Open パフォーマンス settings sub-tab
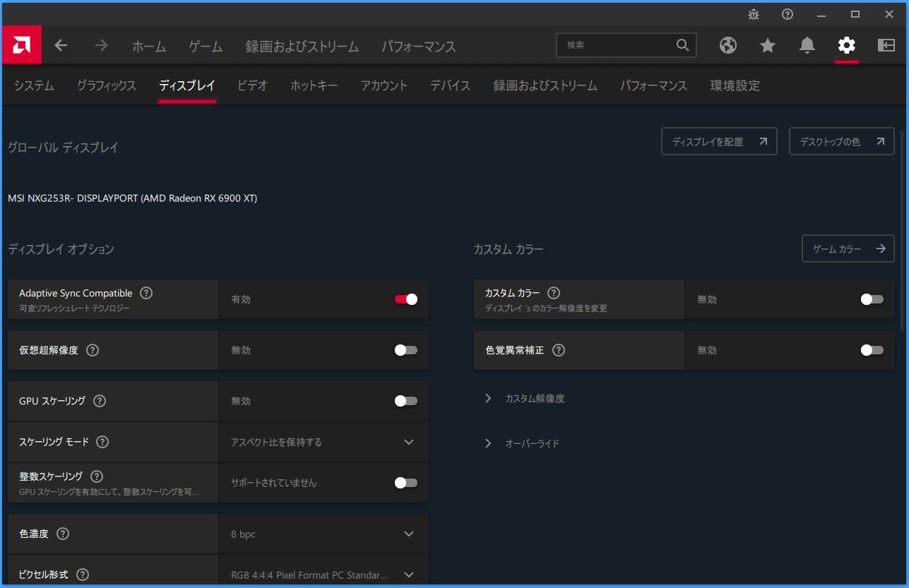This screenshot has width=909, height=588. pyautogui.click(x=653, y=85)
